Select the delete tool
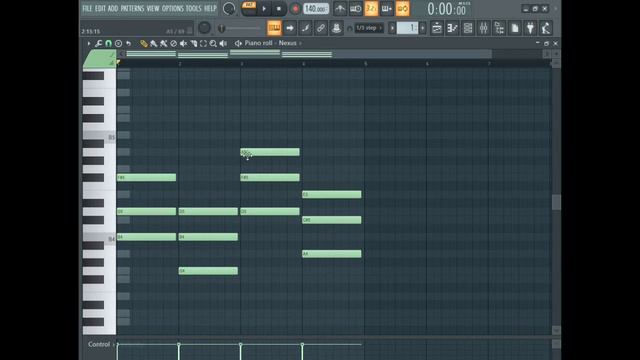Screen dimensions: 640x360 [173, 43]
